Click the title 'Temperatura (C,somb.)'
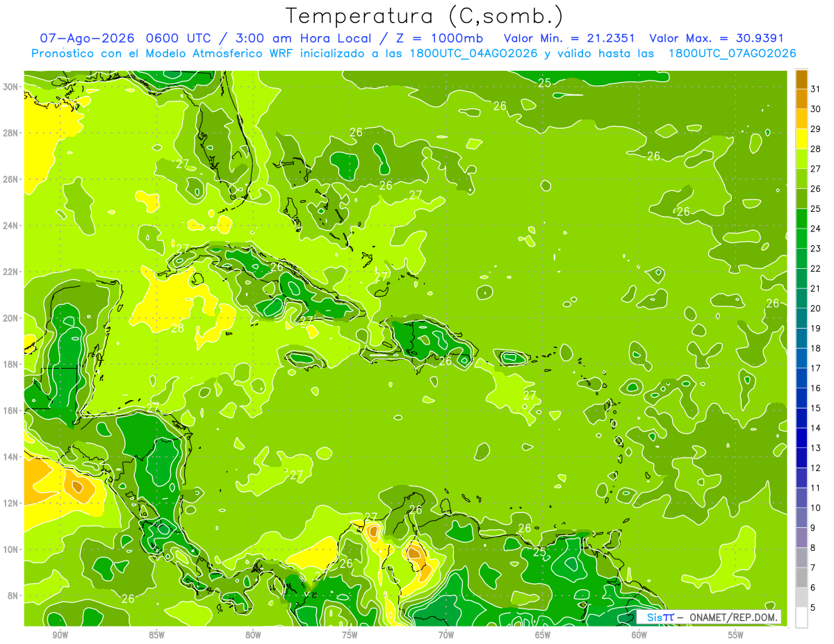The width and height of the screenshot is (834, 644). pyautogui.click(x=425, y=16)
